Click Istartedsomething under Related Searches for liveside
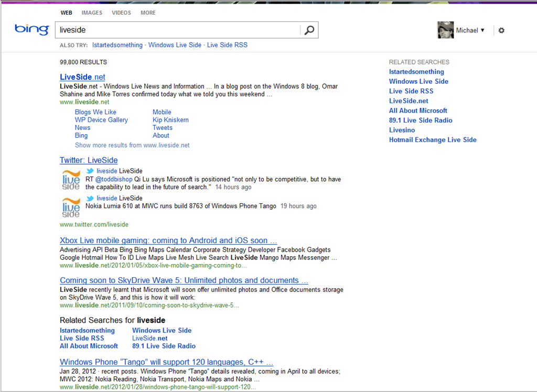 88,330
